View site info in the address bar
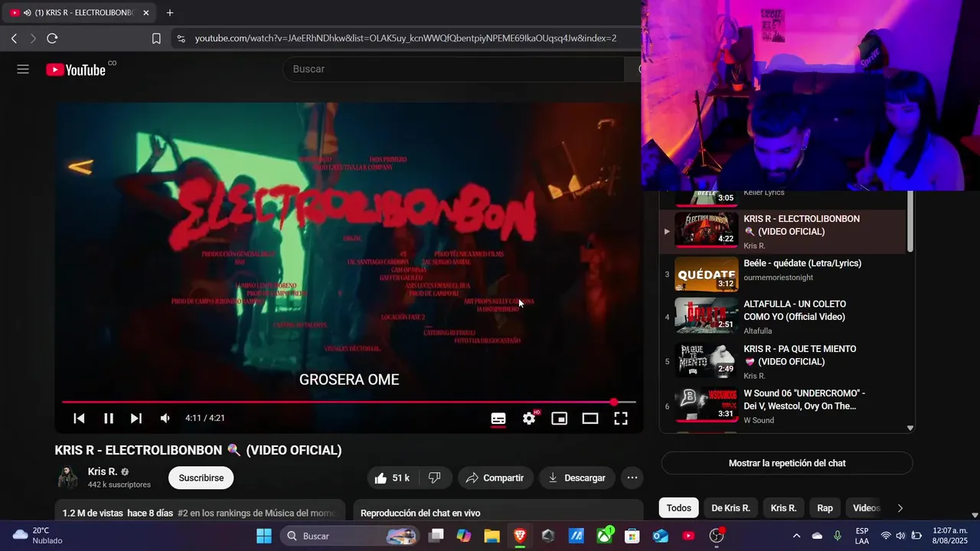 (x=180, y=38)
